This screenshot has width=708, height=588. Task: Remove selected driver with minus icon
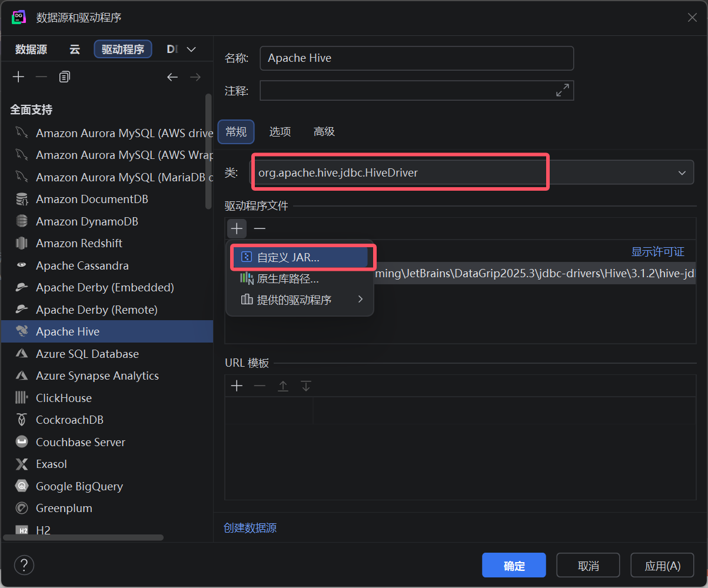tap(41, 77)
